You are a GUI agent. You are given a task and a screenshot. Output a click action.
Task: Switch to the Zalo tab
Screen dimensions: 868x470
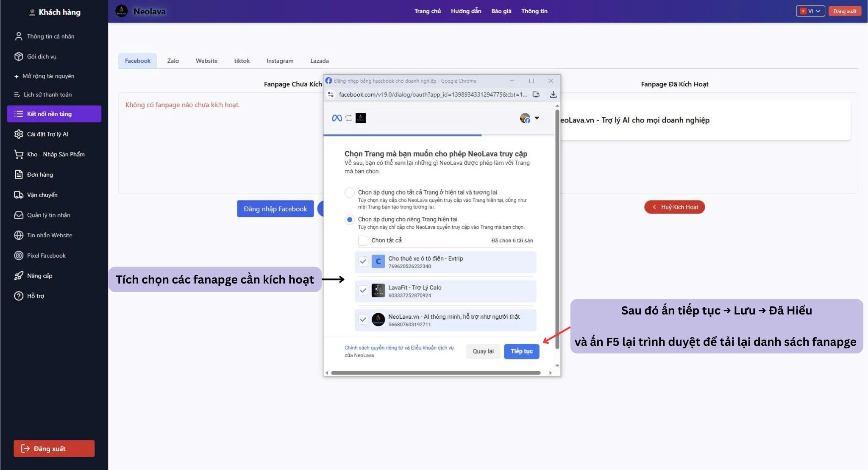pos(173,61)
